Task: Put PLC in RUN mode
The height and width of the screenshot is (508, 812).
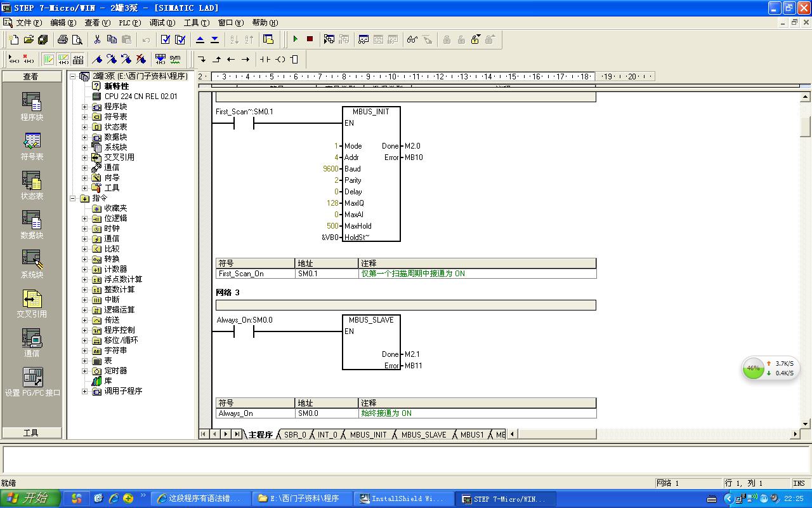Action: pos(295,39)
